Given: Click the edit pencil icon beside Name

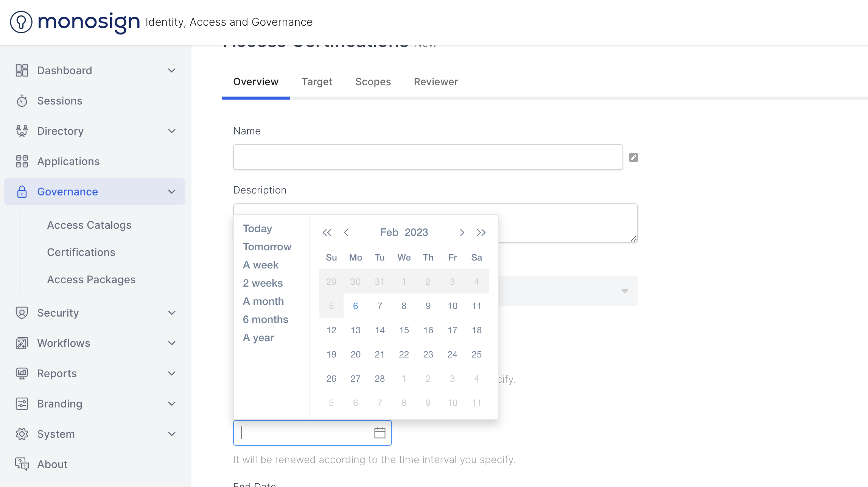Looking at the screenshot, I should 633,158.
